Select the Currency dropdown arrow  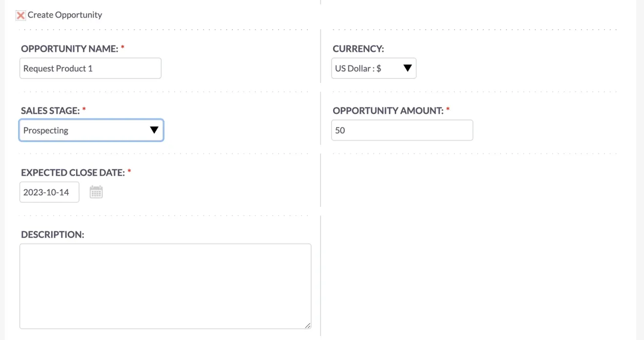(407, 68)
